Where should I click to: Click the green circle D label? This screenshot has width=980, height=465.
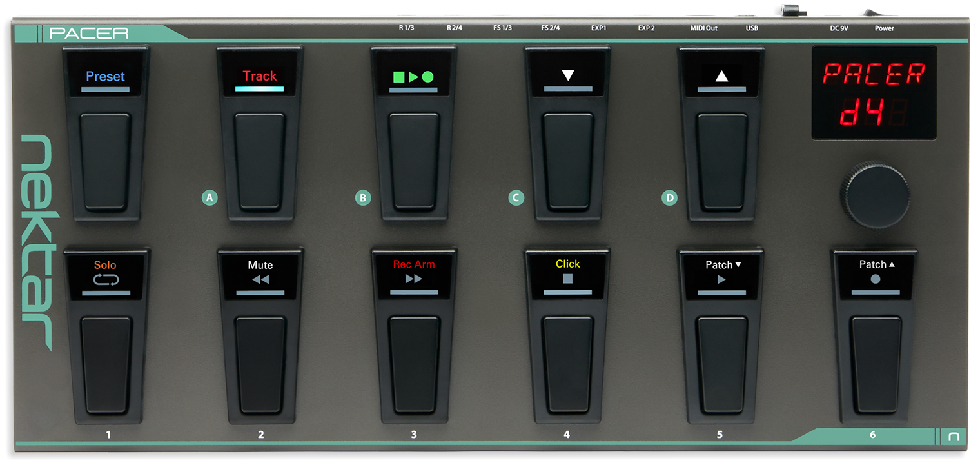670,197
